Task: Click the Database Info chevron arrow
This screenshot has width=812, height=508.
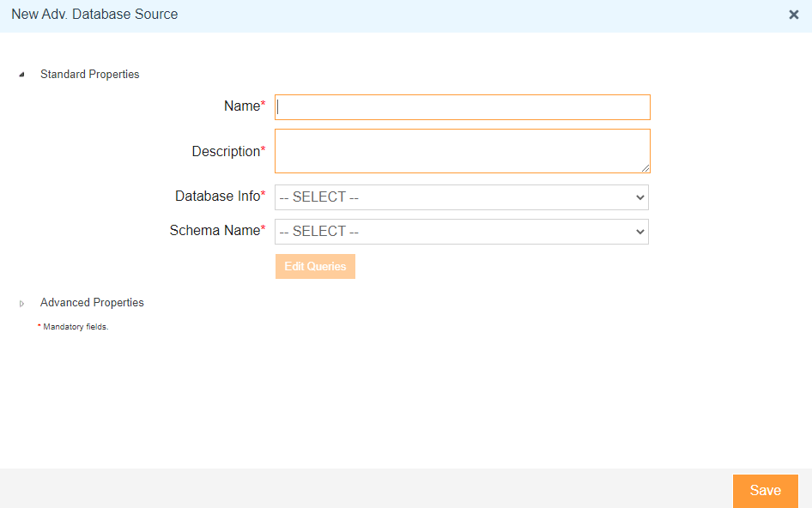Action: pos(640,197)
